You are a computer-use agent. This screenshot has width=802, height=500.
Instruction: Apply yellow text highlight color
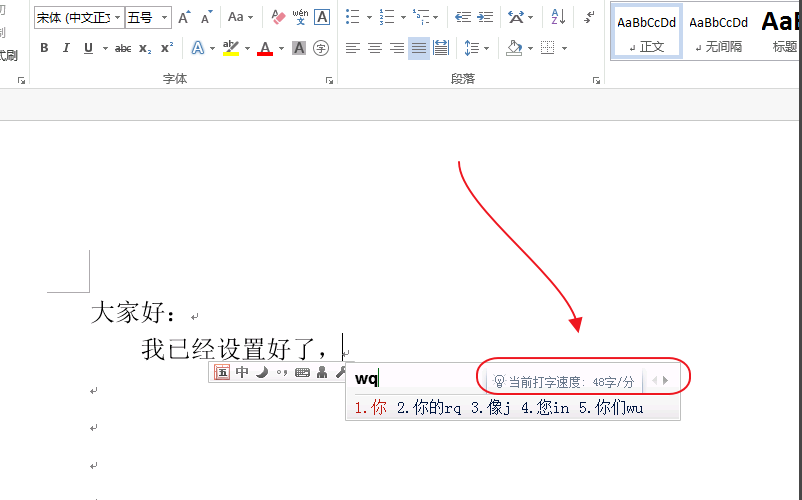click(x=231, y=48)
